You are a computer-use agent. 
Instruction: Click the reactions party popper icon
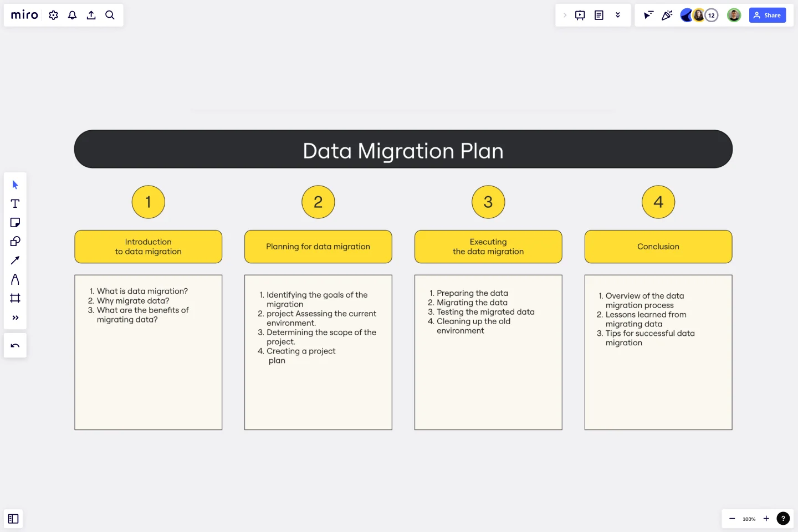pos(667,15)
